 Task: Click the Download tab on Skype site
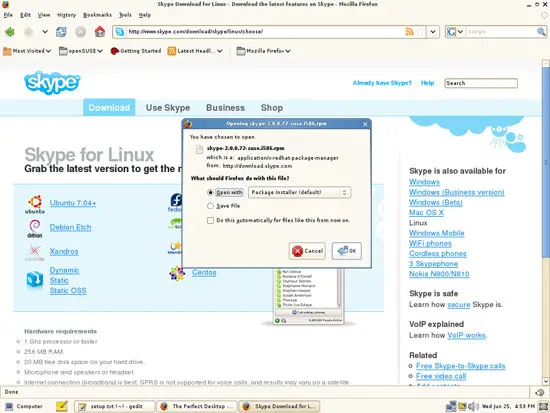(109, 107)
